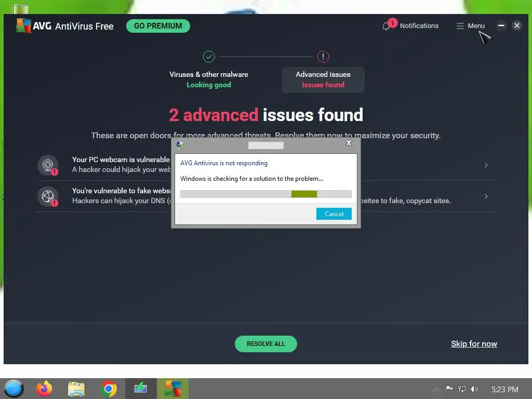The width and height of the screenshot is (532, 399).
Task: Switch to Viruses & other malware step
Action: click(209, 79)
